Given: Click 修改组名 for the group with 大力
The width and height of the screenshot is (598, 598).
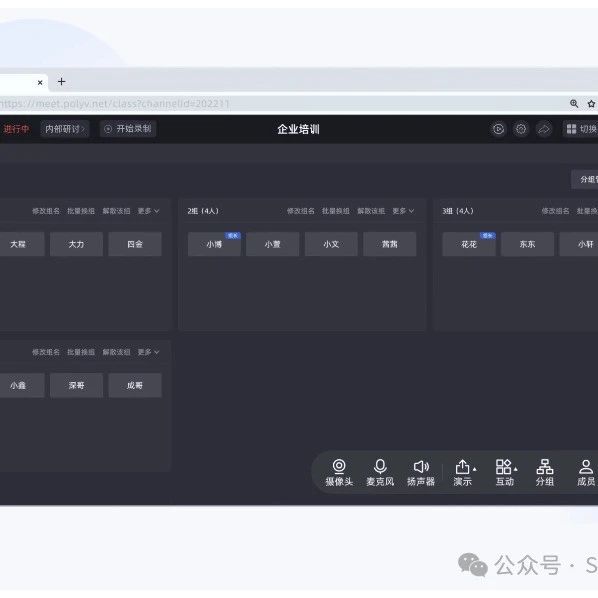Looking at the screenshot, I should (46, 211).
